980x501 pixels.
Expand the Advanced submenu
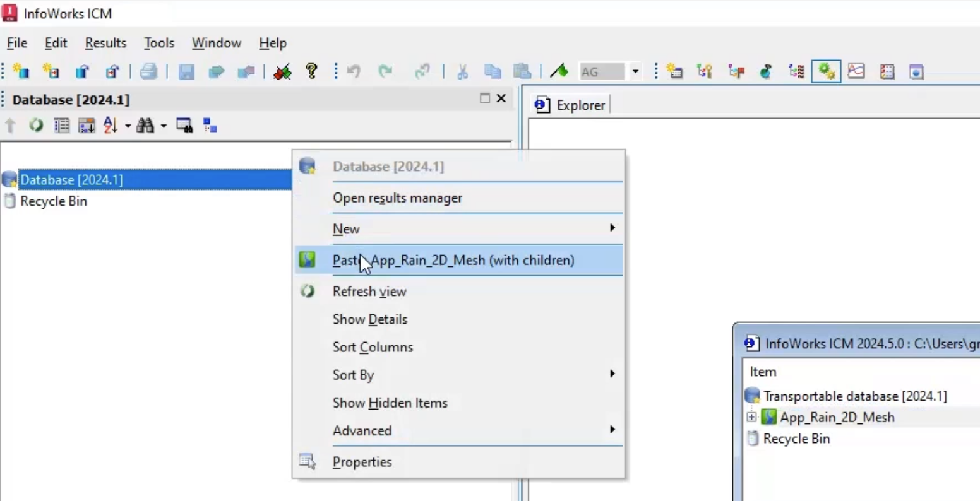[459, 430]
